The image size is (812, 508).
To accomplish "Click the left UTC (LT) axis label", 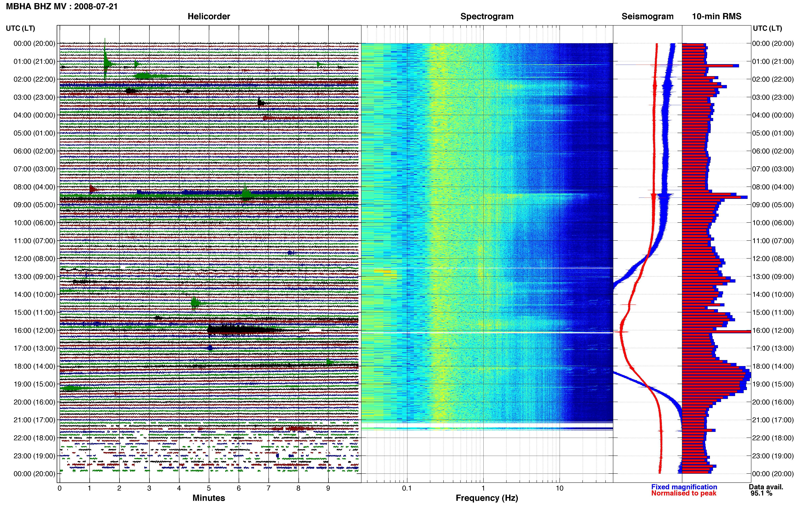I will click(21, 28).
